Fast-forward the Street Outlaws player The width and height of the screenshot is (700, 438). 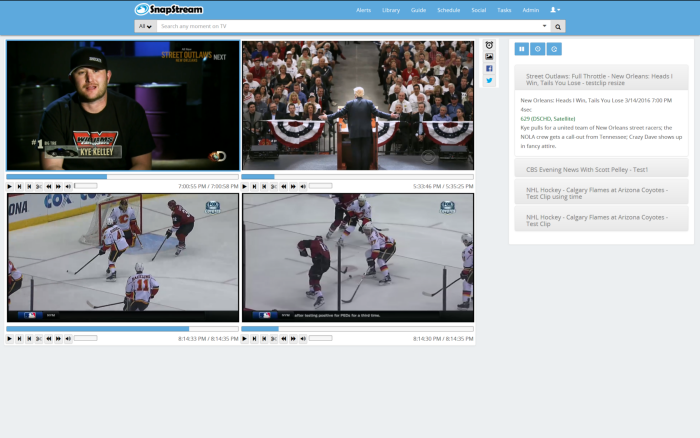pos(58,186)
